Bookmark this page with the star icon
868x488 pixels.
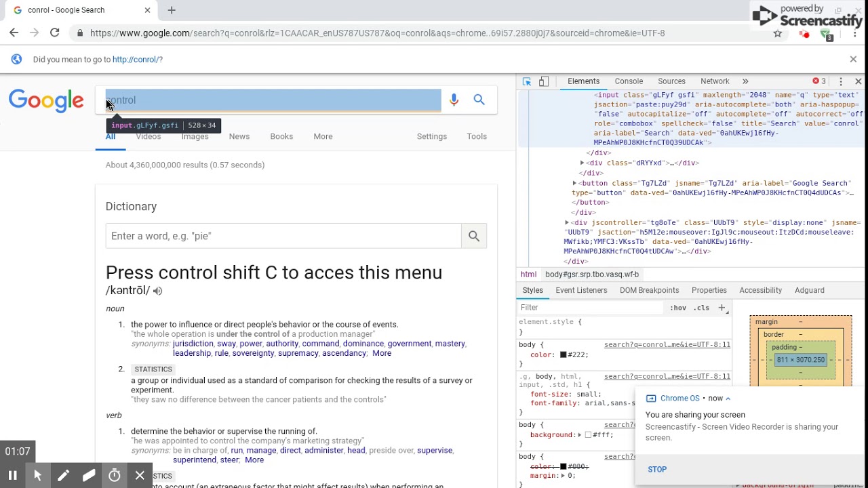(x=778, y=33)
